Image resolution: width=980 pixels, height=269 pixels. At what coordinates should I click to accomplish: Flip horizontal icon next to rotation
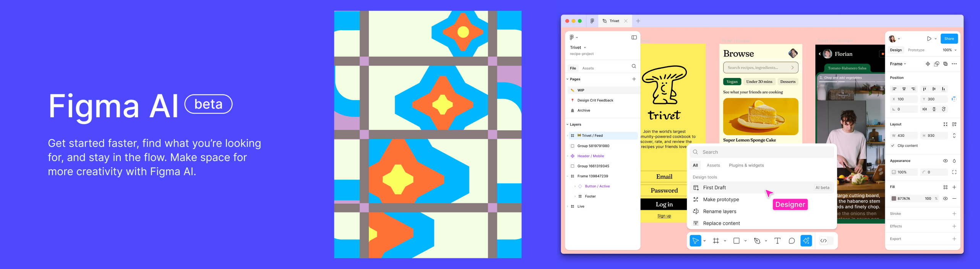925,109
